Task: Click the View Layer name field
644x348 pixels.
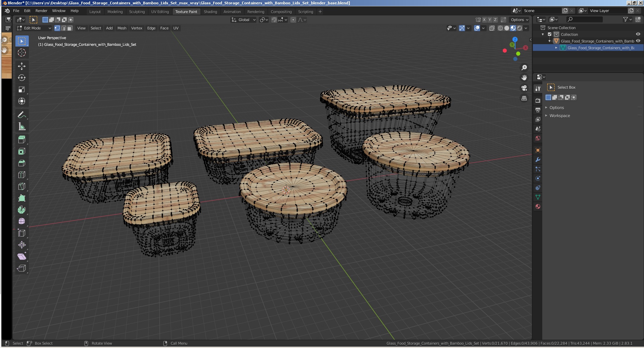Action: (x=608, y=11)
